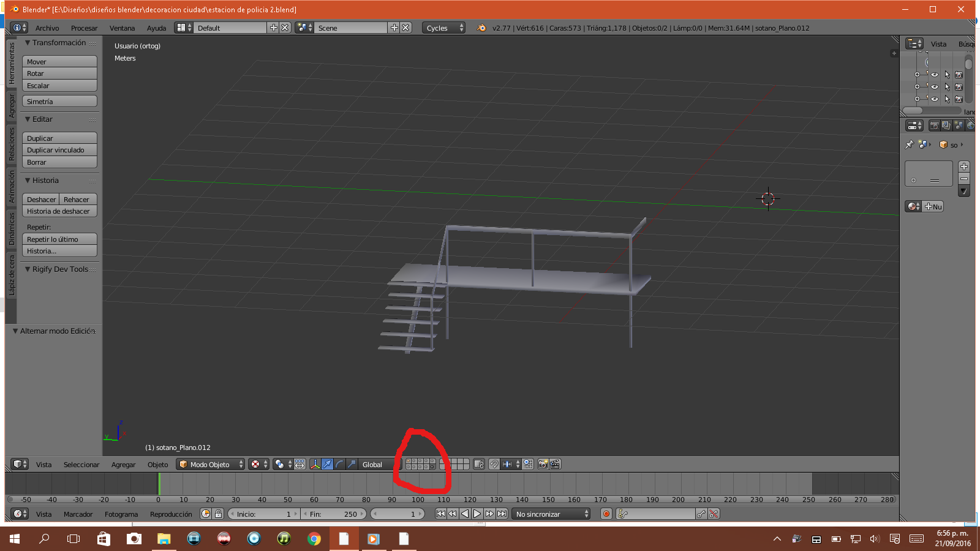Jump to the last frame
Viewport: 980px width, 551px height.
(x=502, y=514)
